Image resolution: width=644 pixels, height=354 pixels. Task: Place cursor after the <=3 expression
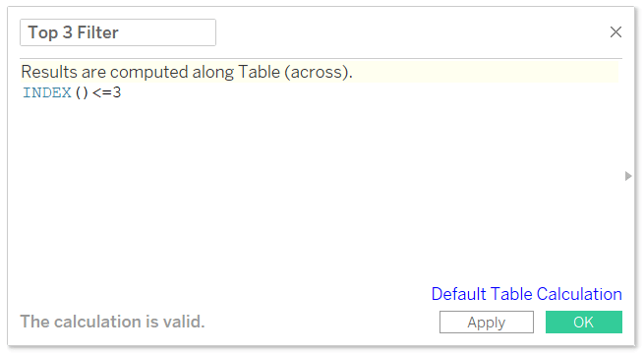pos(124,92)
